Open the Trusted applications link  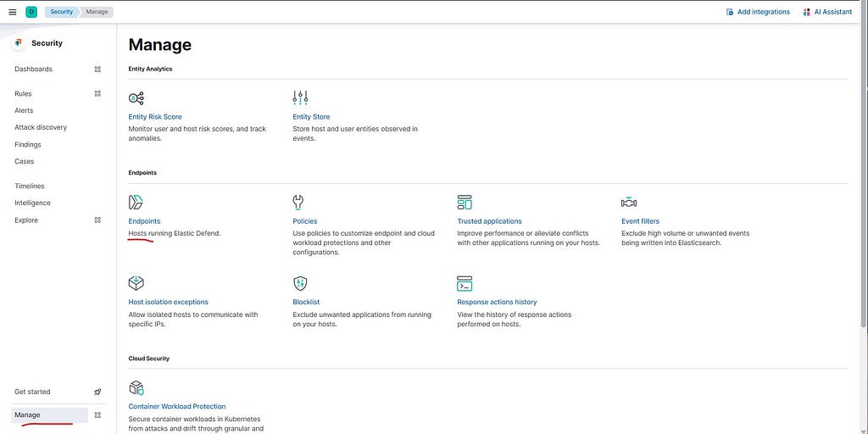[489, 221]
